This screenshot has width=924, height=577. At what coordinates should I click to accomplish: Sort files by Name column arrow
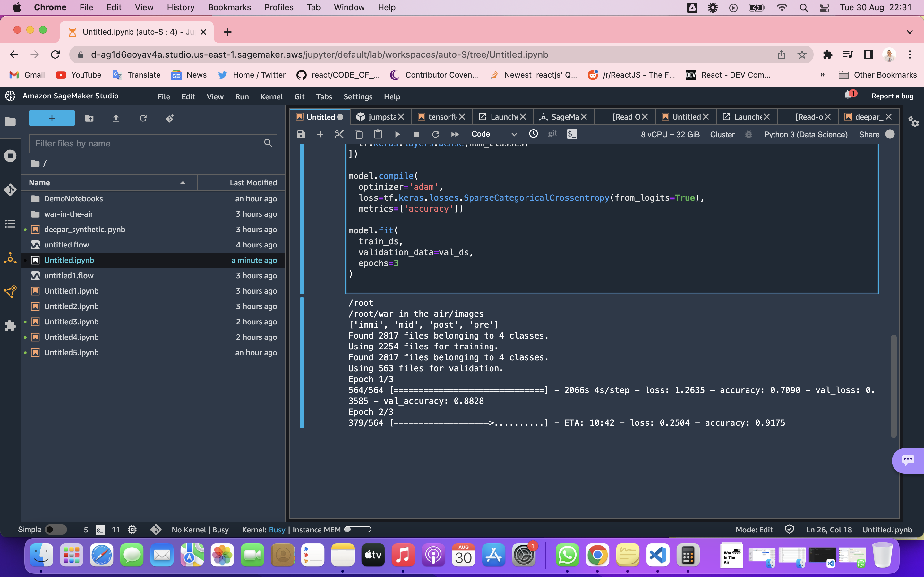(183, 183)
